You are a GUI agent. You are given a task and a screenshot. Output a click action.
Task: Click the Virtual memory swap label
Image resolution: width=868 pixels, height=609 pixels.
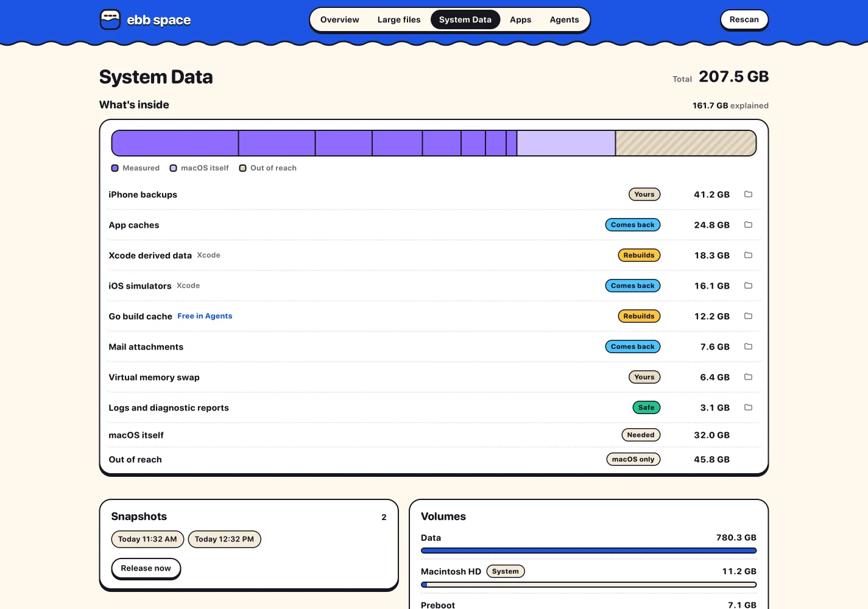pyautogui.click(x=154, y=377)
